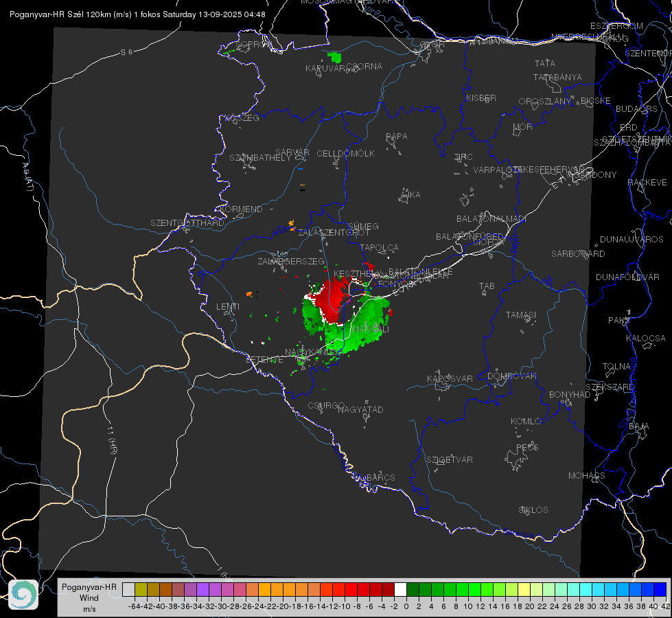The width and height of the screenshot is (672, 618).
Task: Click the 'SARVAR' city label
Action: click(292, 152)
